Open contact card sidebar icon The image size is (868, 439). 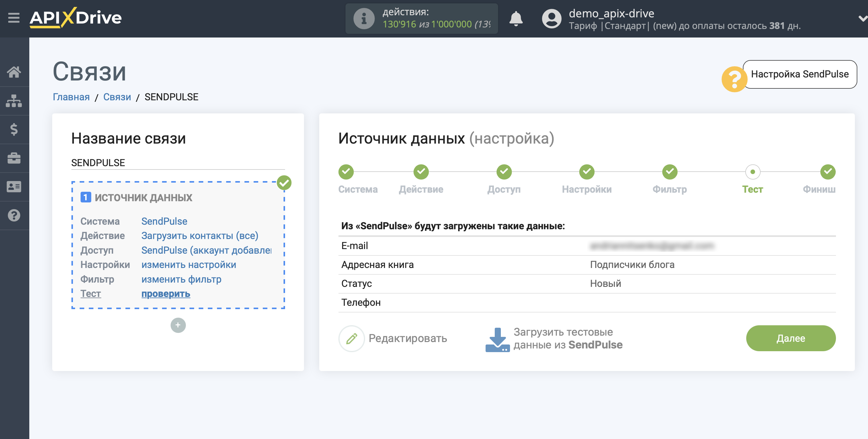point(14,187)
